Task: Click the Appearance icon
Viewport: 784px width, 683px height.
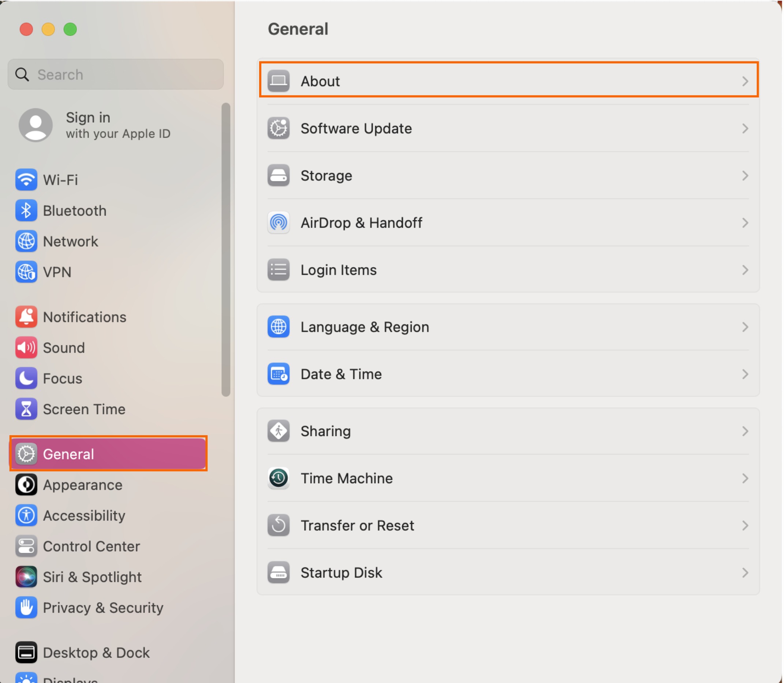Action: 26,485
